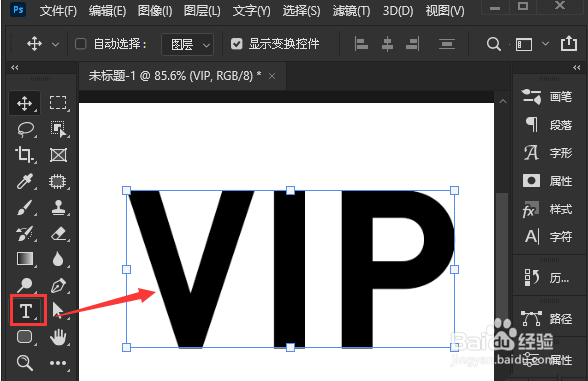Click the share/export icon
The image size is (588, 381).
(x=568, y=43)
